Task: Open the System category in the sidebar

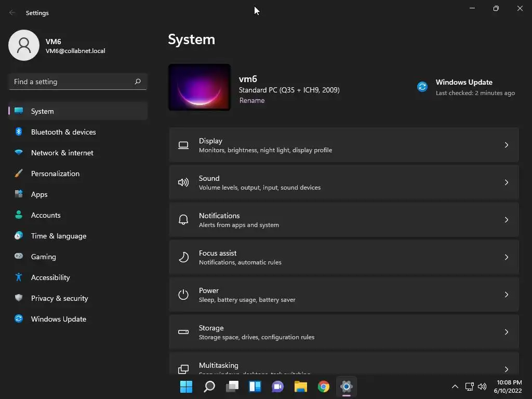Action: pyautogui.click(x=78, y=111)
